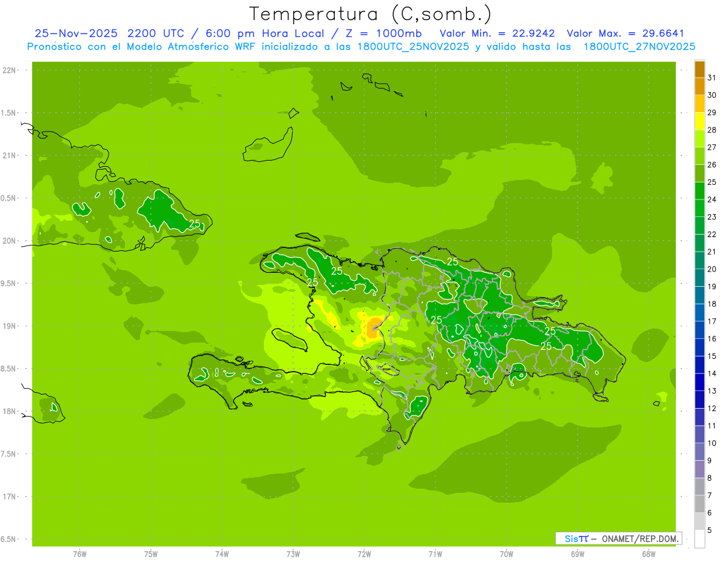
Task: Click the gray legend swatch between 6 and 7
Action: [699, 504]
